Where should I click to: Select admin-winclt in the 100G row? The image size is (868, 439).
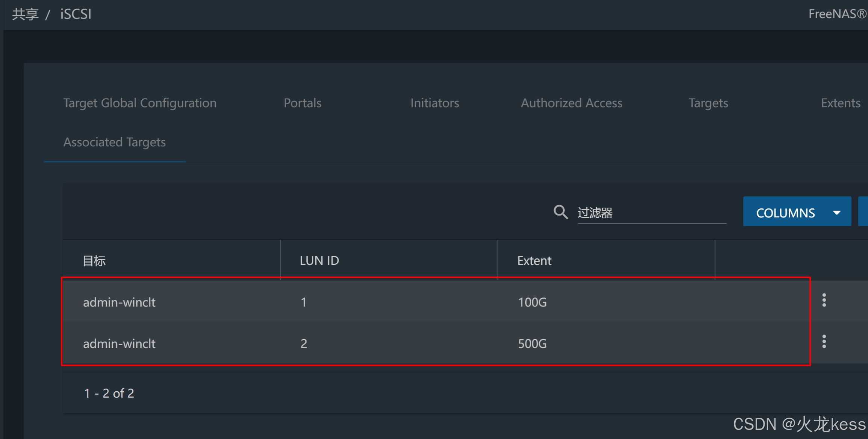(119, 302)
